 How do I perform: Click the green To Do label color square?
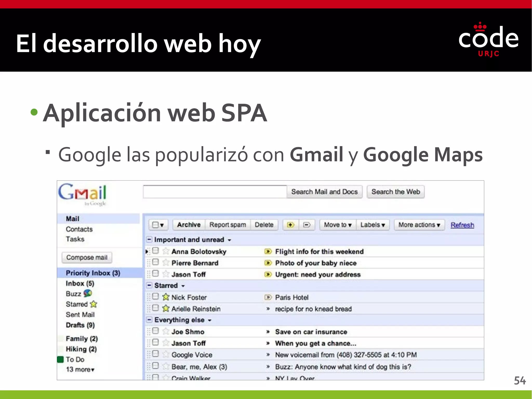click(60, 359)
